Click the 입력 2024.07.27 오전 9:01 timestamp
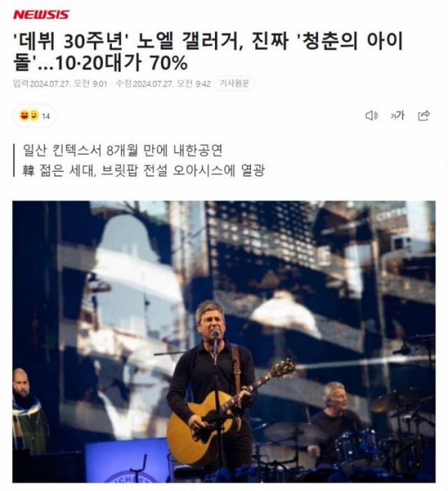This screenshot has width=448, height=491. click(60, 83)
